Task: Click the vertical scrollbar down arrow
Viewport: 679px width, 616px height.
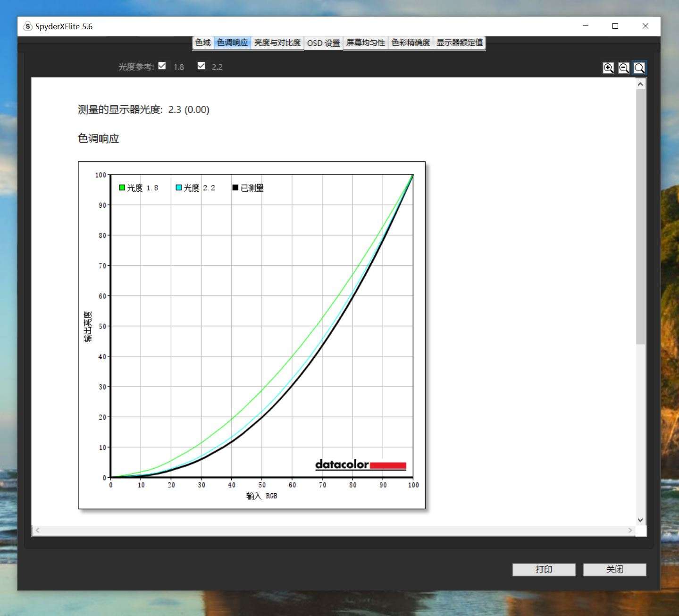Action: (640, 520)
